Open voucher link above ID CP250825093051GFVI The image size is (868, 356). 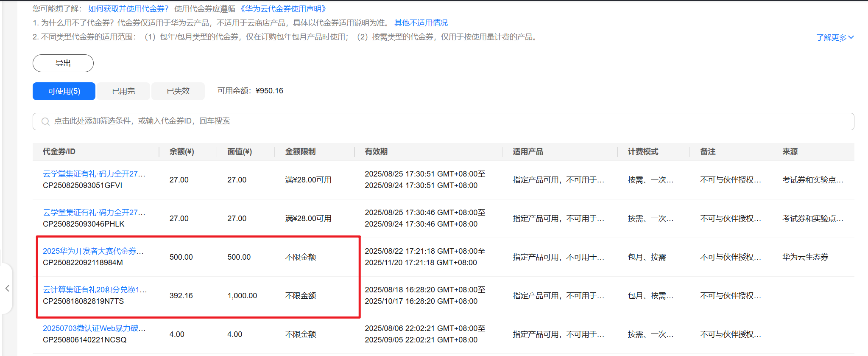[94, 174]
